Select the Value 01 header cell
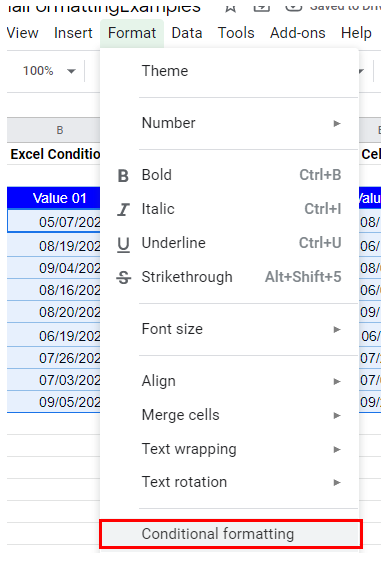Image resolution: width=381 pixels, height=562 pixels. pos(53,198)
